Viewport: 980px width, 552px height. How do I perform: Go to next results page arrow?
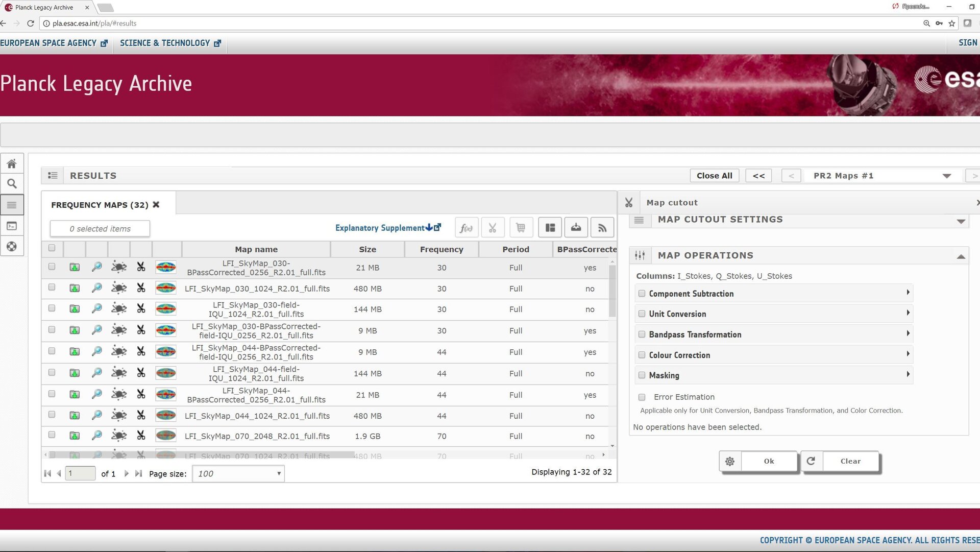coord(126,474)
